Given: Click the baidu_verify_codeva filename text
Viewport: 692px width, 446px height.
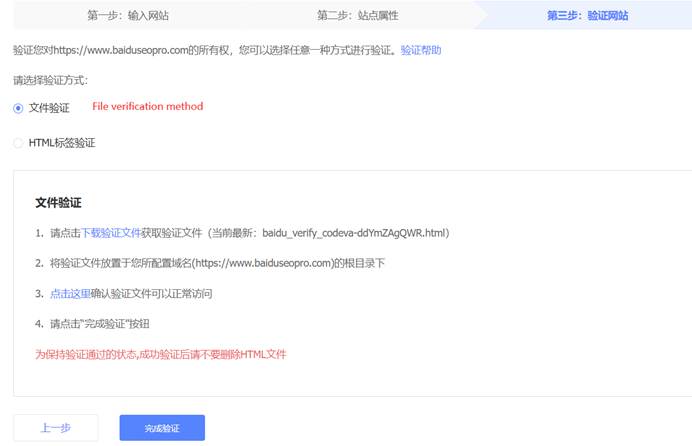Looking at the screenshot, I should pyautogui.click(x=355, y=233).
